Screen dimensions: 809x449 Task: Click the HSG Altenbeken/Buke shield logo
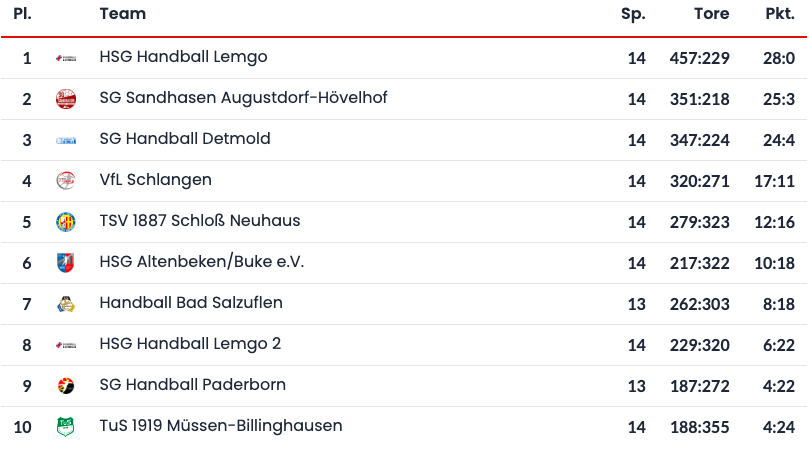click(66, 263)
